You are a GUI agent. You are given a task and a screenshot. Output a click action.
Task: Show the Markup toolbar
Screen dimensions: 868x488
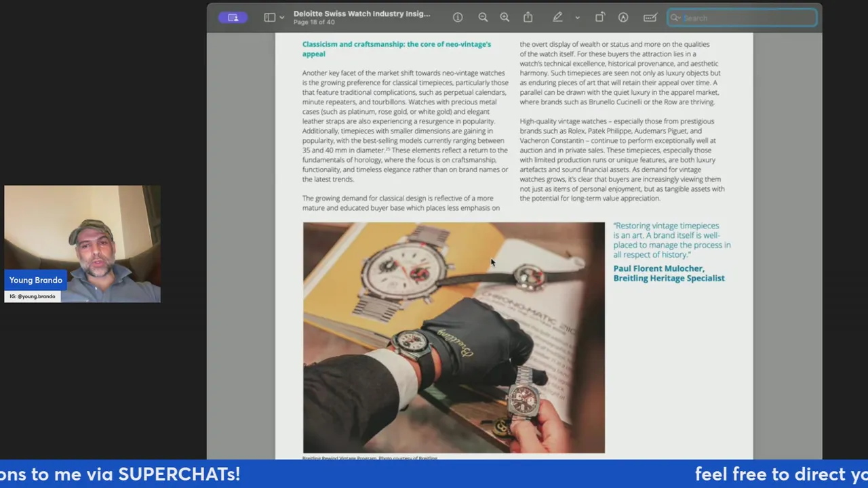[x=623, y=18]
